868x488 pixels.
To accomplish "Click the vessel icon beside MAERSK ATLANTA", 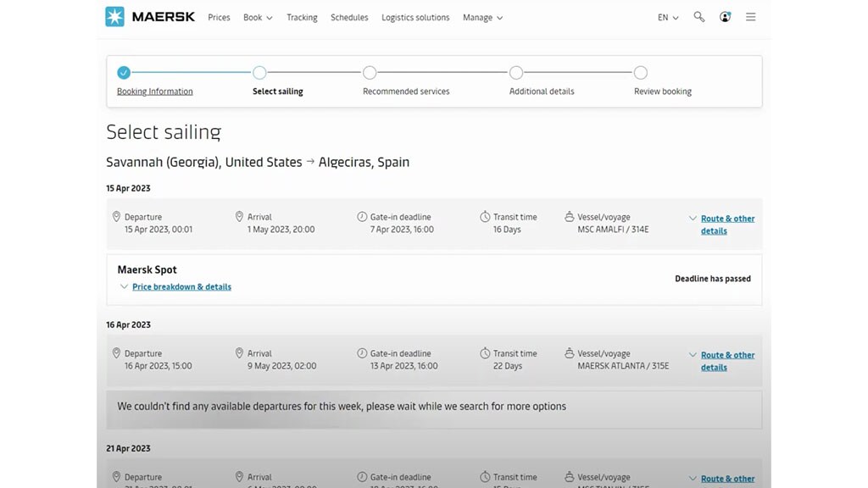I will coord(569,353).
